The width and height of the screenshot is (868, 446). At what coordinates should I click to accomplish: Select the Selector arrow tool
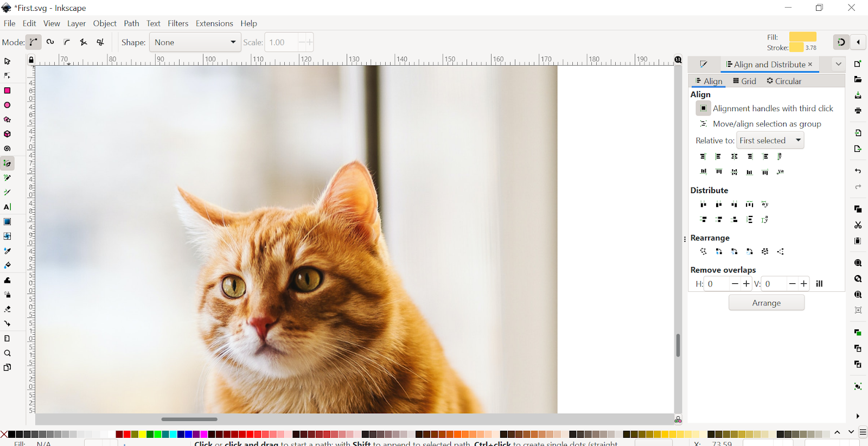(8, 61)
